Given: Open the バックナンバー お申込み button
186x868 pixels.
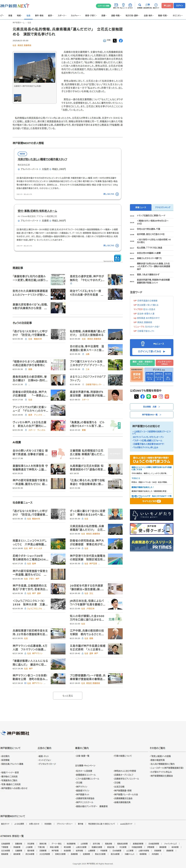Looking at the screenshot, I should pyautogui.click(x=165, y=363).
